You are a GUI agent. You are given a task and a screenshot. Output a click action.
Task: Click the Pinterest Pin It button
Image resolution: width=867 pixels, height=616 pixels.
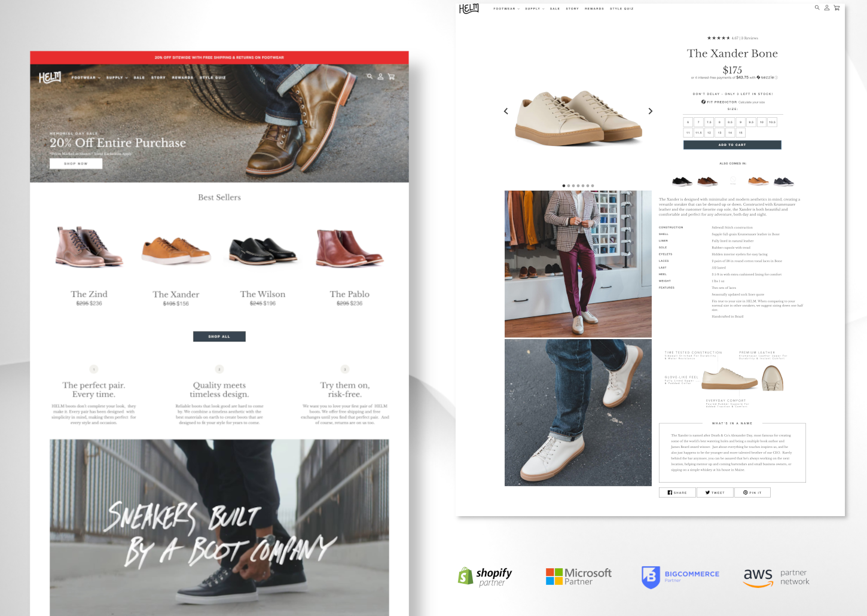pyautogui.click(x=752, y=492)
